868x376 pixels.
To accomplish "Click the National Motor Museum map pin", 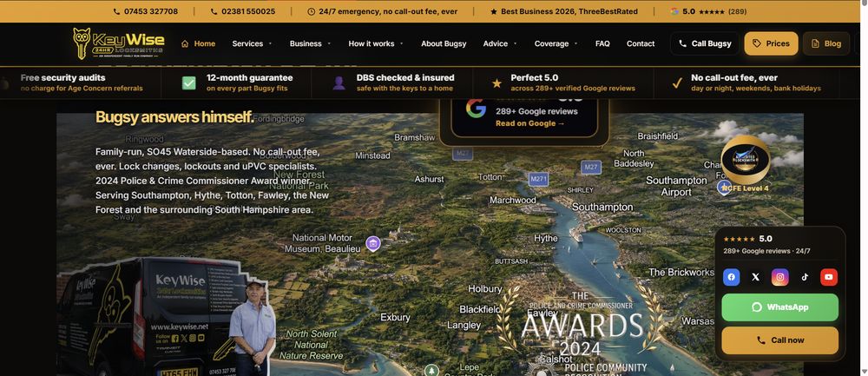I will [373, 243].
